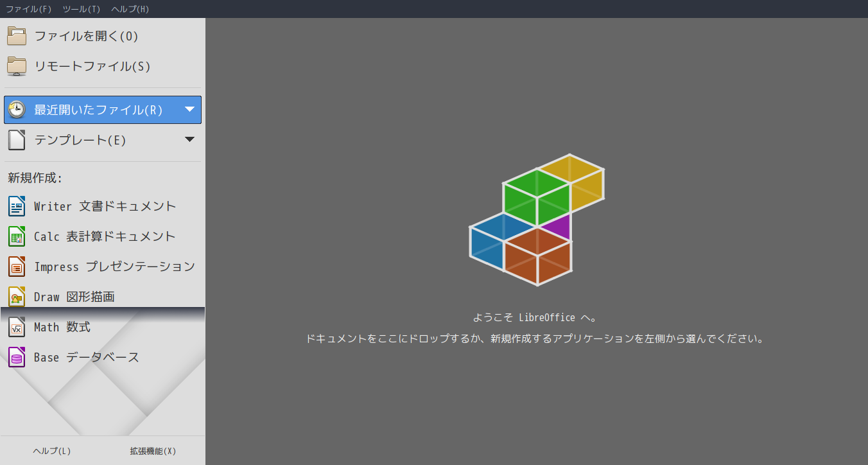The image size is (868, 465).
Task: Click the Base database icon
Action: (x=17, y=357)
